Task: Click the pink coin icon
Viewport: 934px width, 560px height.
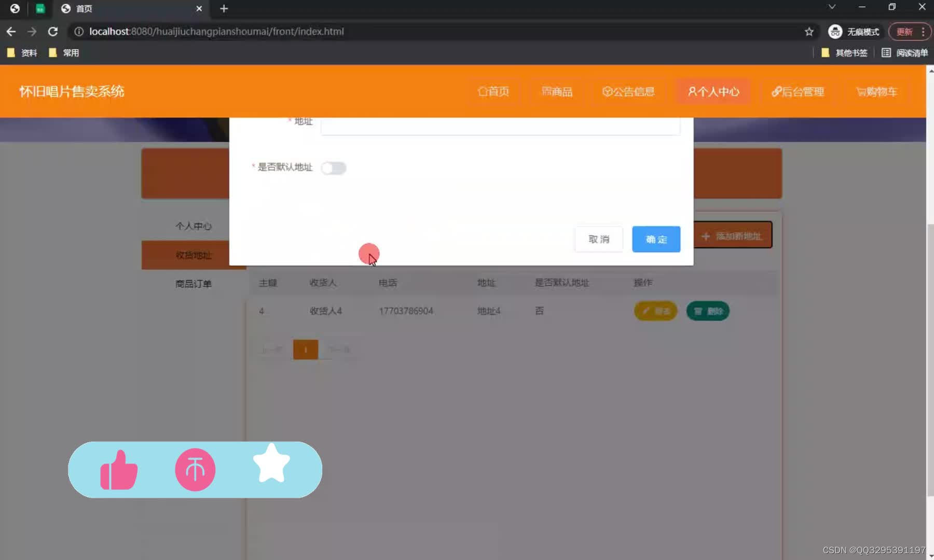Action: coord(195,470)
